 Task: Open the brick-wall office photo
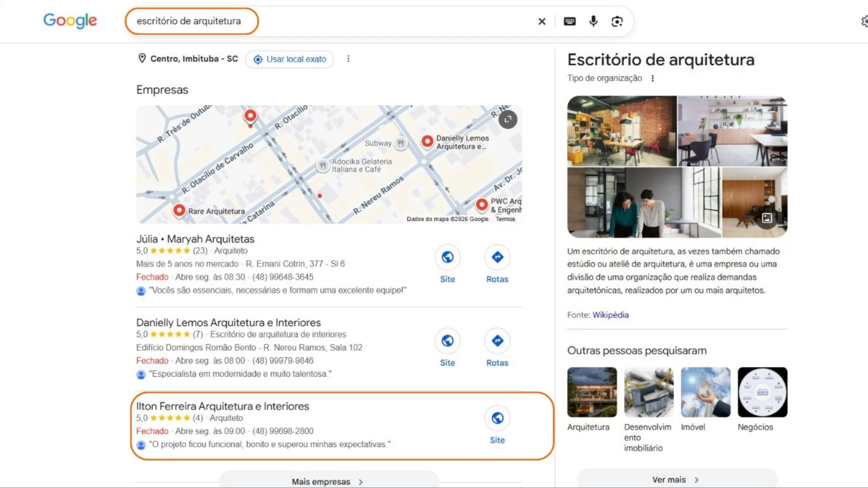(x=622, y=131)
